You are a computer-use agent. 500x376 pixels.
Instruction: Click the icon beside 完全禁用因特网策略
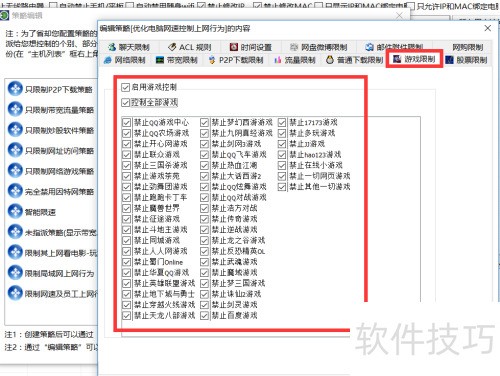tap(15, 191)
